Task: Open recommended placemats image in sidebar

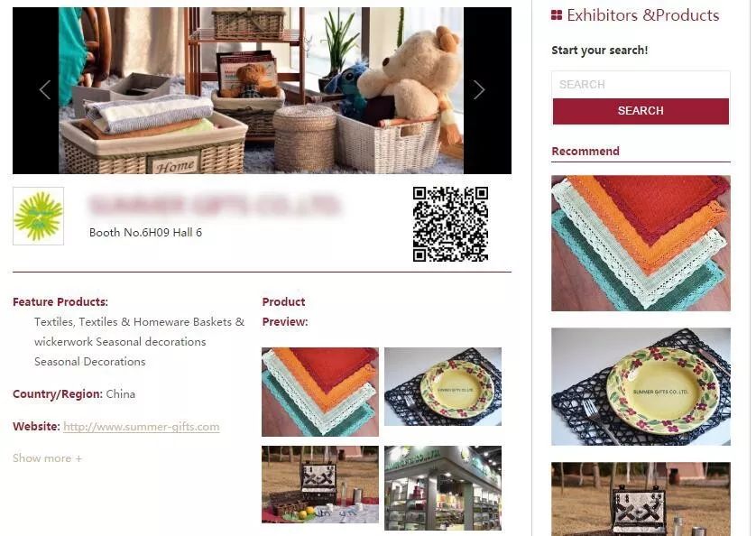Action: click(641, 243)
